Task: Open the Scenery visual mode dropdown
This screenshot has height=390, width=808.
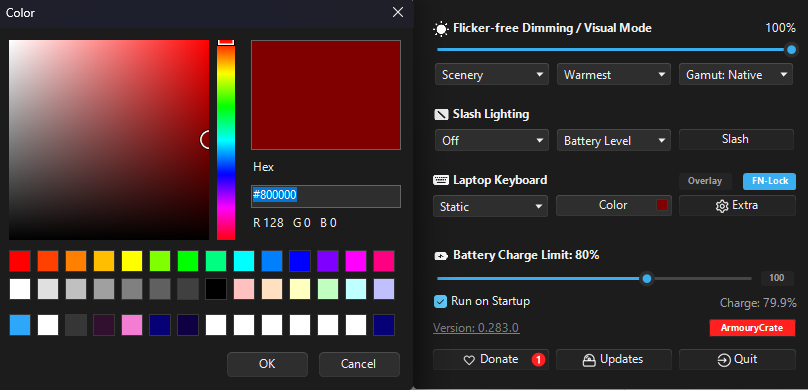Action: pyautogui.click(x=491, y=75)
